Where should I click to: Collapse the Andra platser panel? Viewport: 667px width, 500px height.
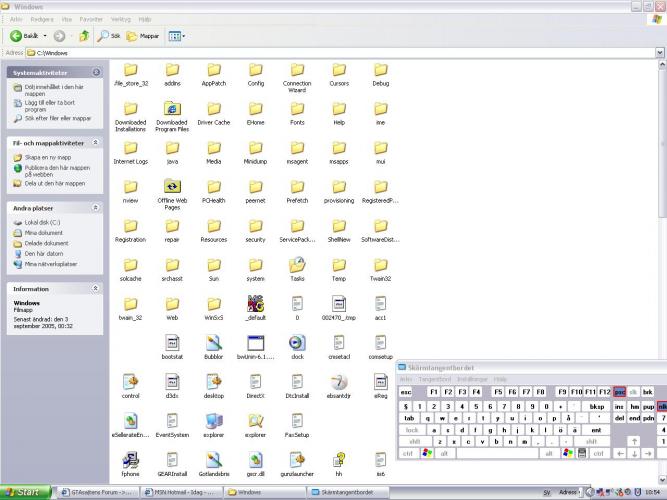(96, 208)
